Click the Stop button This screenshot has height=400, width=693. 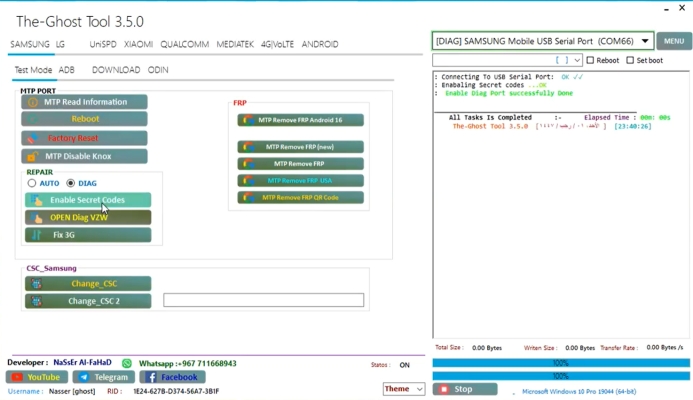[465, 389]
